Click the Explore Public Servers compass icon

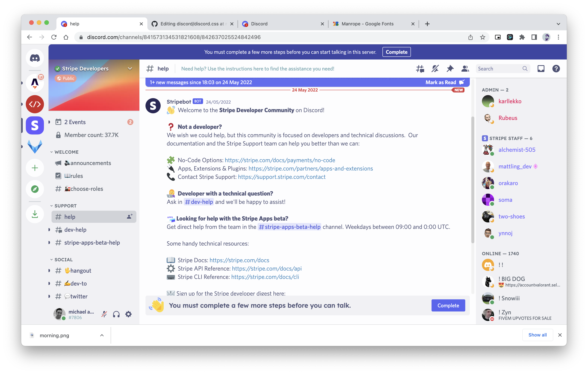(x=35, y=189)
